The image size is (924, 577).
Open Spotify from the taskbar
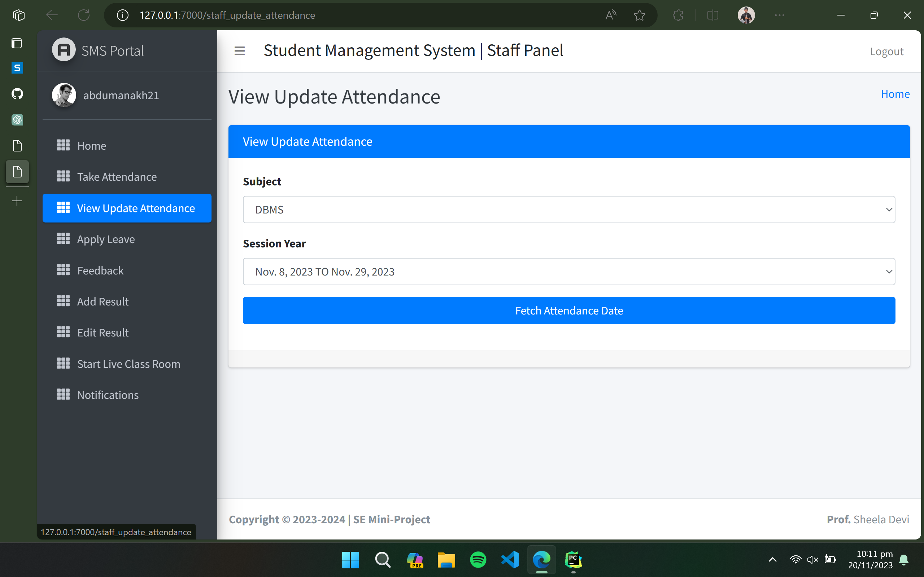tap(478, 560)
